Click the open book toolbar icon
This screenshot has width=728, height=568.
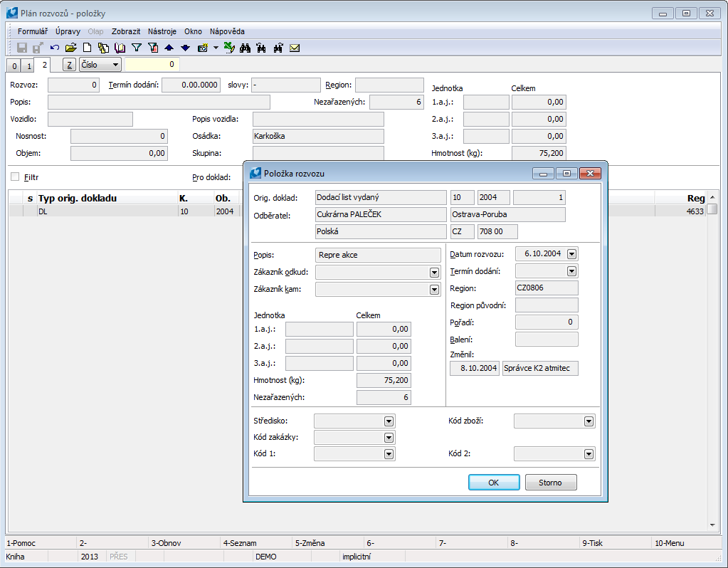tap(120, 48)
